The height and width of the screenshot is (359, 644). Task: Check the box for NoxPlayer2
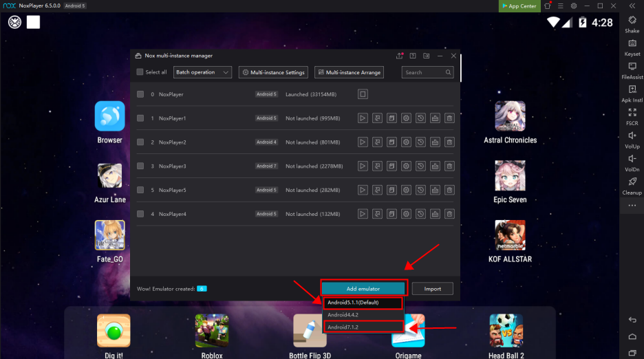coord(140,142)
